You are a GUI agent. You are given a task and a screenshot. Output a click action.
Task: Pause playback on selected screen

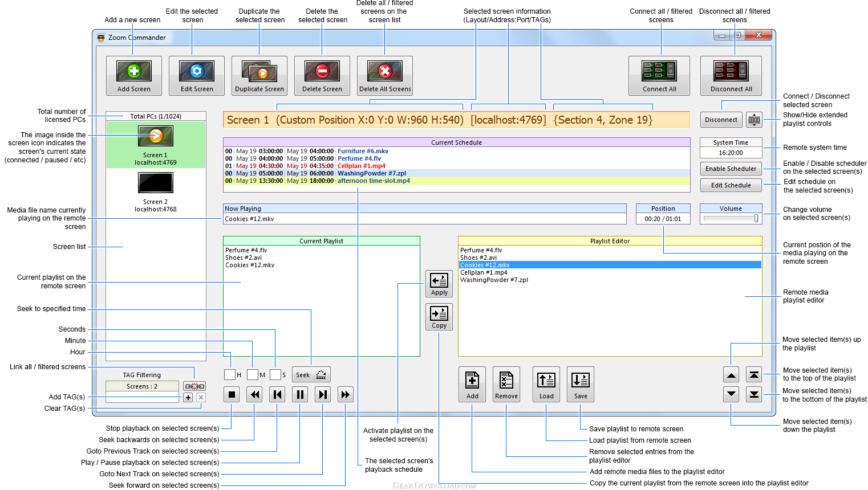300,394
